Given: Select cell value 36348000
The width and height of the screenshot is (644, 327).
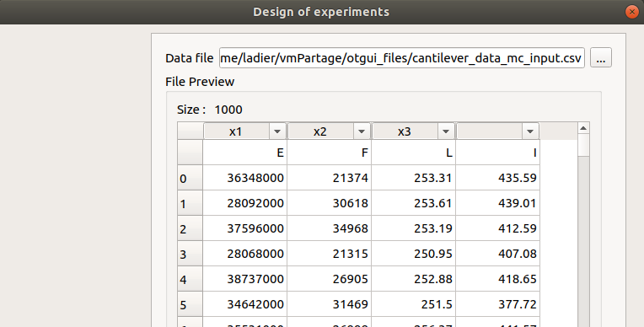Looking at the screenshot, I should pyautogui.click(x=245, y=178).
